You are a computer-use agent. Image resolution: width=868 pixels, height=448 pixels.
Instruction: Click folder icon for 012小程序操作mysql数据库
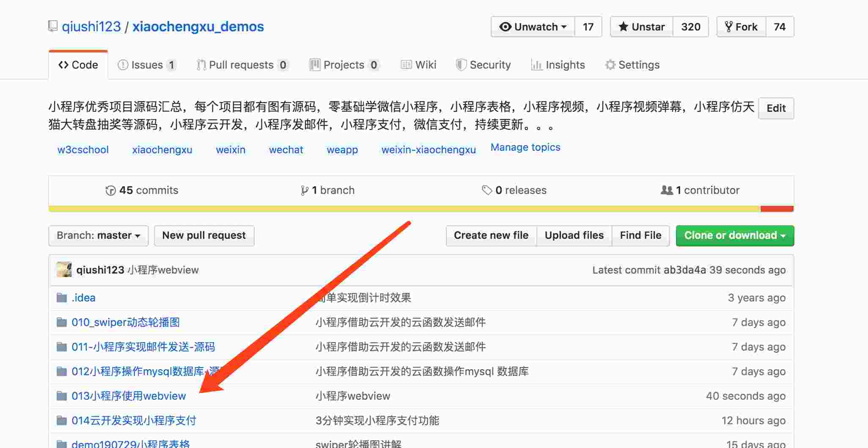(x=62, y=371)
